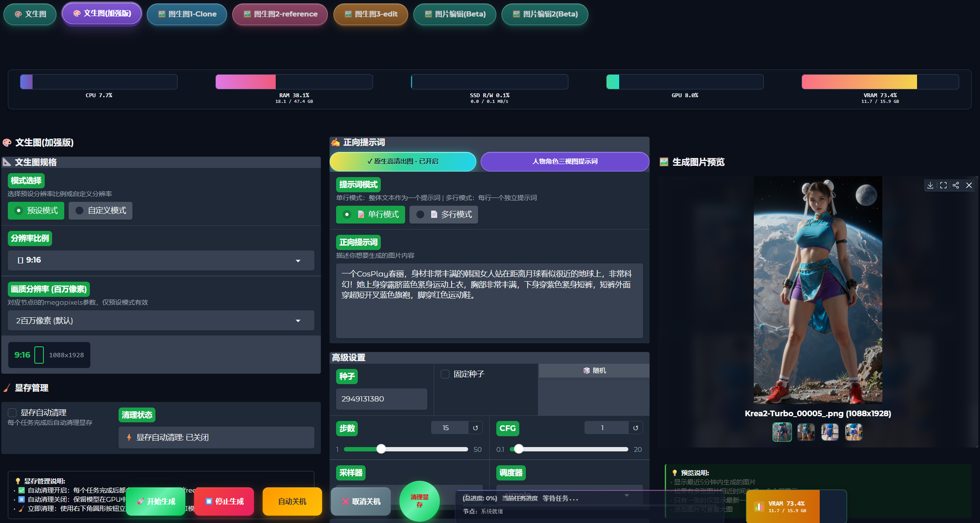Select fourth thumbnail in preview gallery
The image size is (980, 523).
[854, 432]
